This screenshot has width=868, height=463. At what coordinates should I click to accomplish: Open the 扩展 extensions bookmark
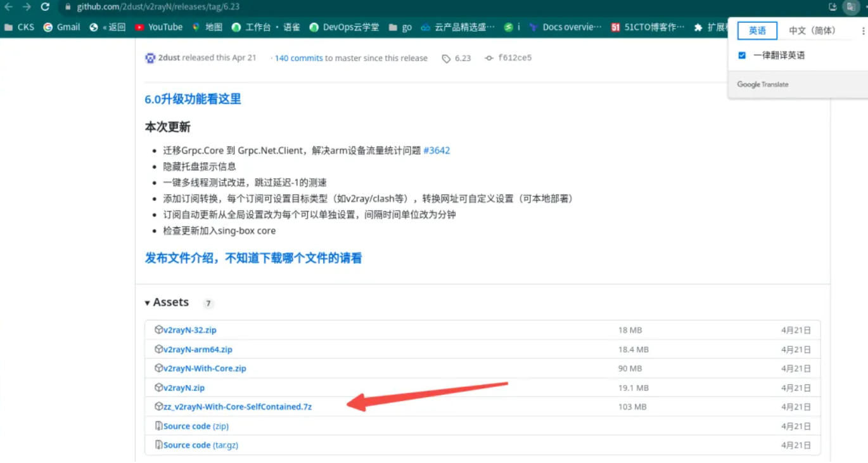pyautogui.click(x=710, y=27)
